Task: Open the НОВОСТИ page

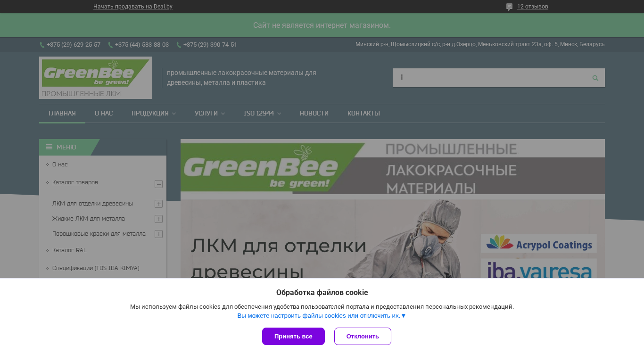Action: click(314, 114)
